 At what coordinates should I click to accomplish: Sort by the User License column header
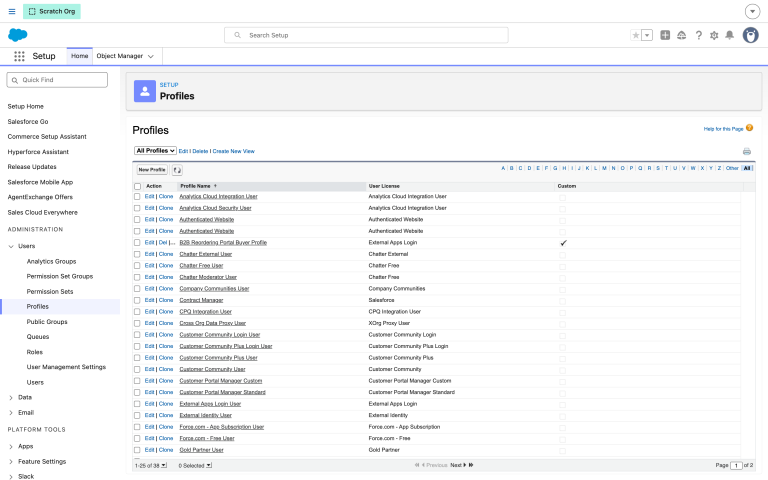tap(384, 186)
